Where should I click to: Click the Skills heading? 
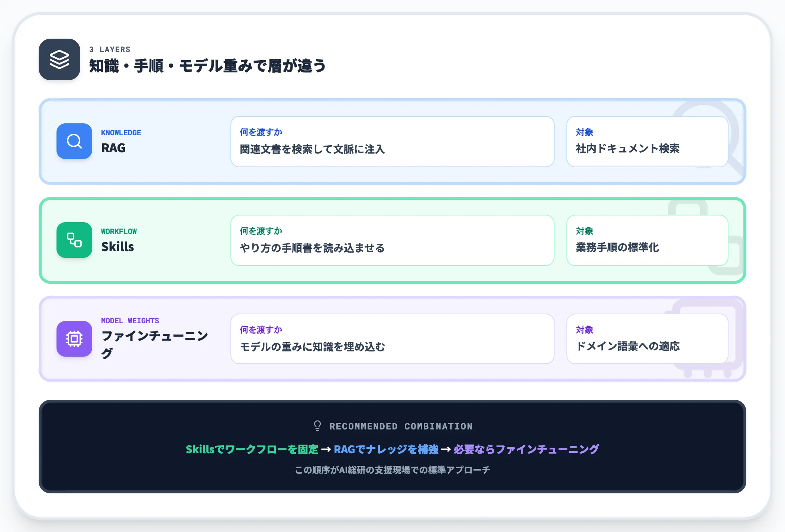[117, 247]
